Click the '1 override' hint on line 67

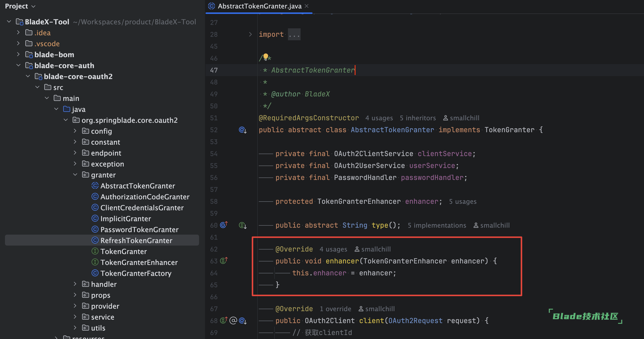(335, 309)
